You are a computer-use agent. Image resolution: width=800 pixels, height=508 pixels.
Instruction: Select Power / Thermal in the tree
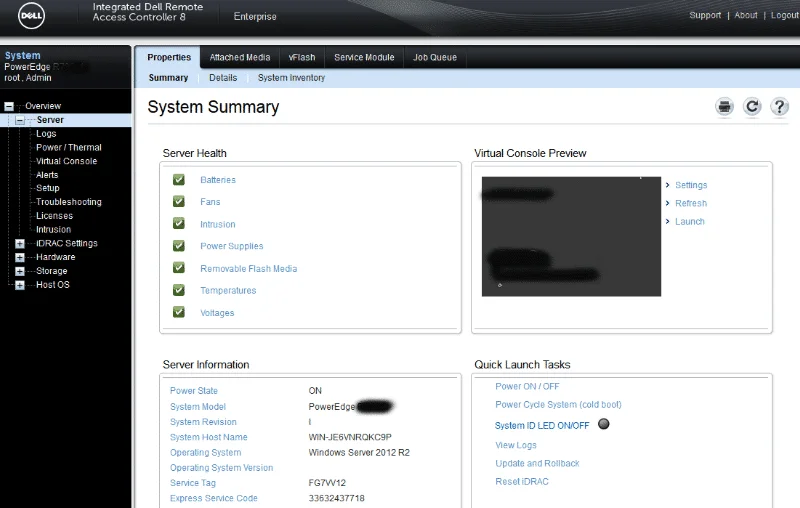coord(69,147)
